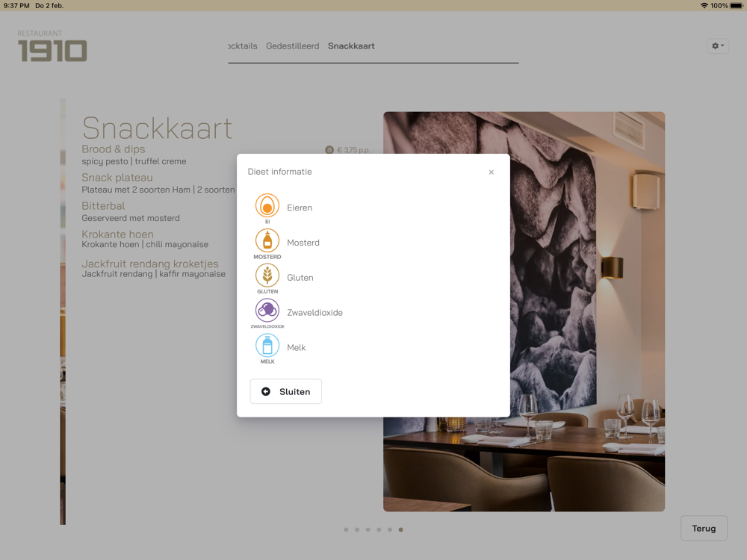Click the Mosterd allergen icon
Image resolution: width=747 pixels, height=560 pixels.
[267, 241]
